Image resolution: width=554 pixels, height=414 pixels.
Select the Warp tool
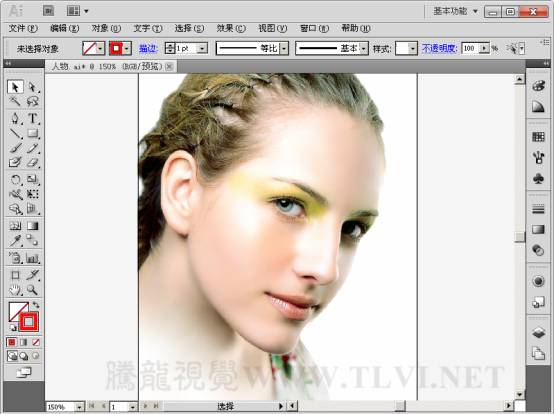coord(15,194)
